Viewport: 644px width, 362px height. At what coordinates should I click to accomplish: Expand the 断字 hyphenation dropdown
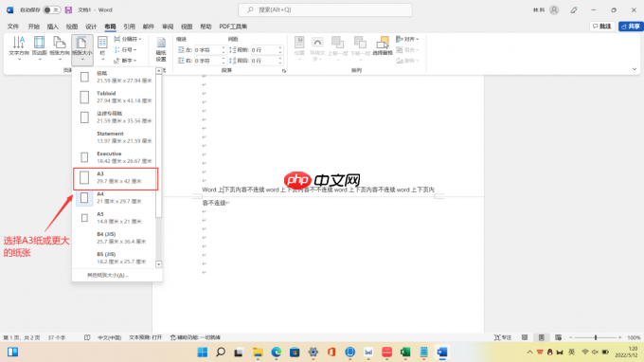(x=126, y=61)
